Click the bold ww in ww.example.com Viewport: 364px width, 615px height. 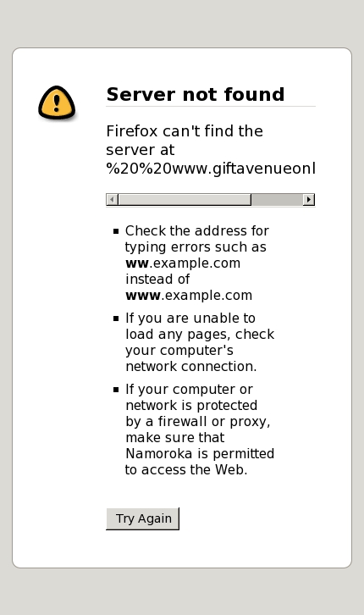pos(137,263)
